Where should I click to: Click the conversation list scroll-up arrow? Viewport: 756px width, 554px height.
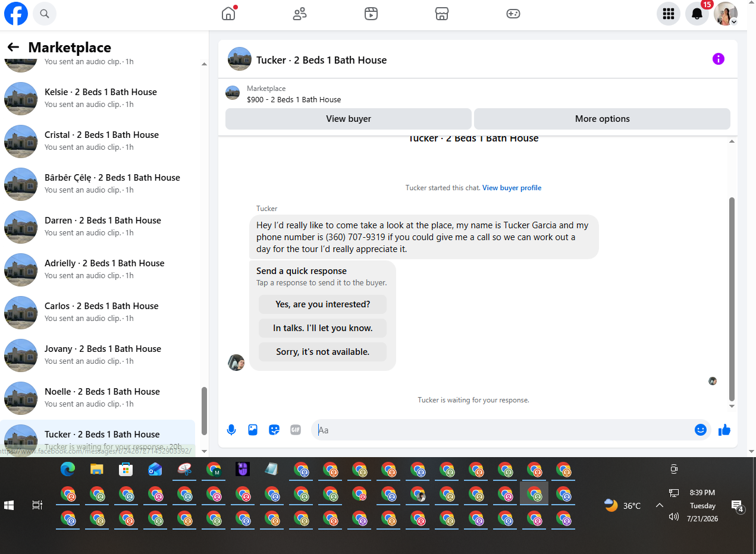[204, 64]
